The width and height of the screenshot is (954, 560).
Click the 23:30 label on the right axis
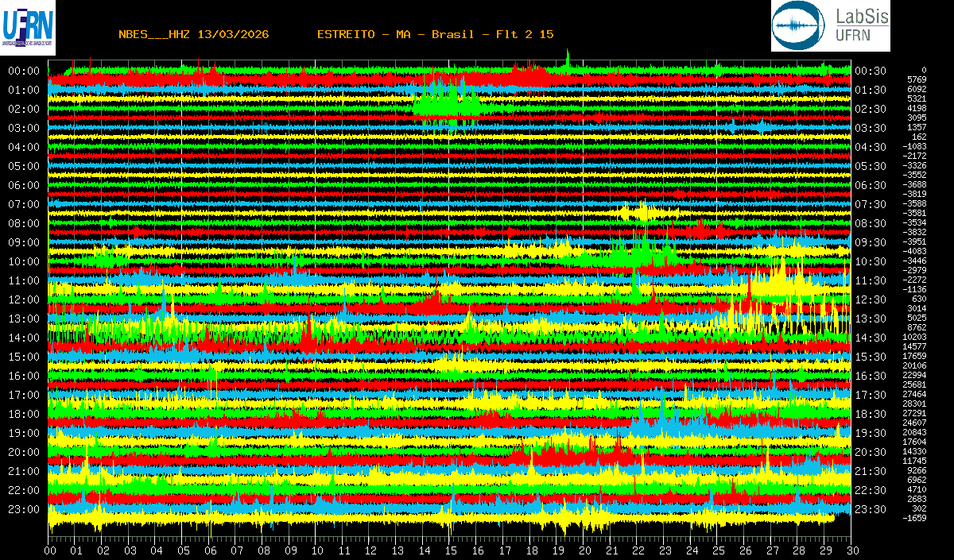point(870,509)
